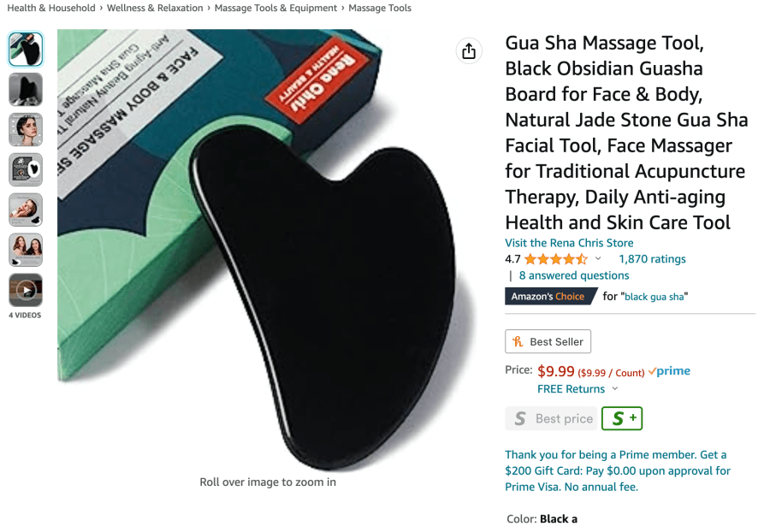Click the Best price S button
Viewport: 770px width, 532px height.
(x=551, y=418)
